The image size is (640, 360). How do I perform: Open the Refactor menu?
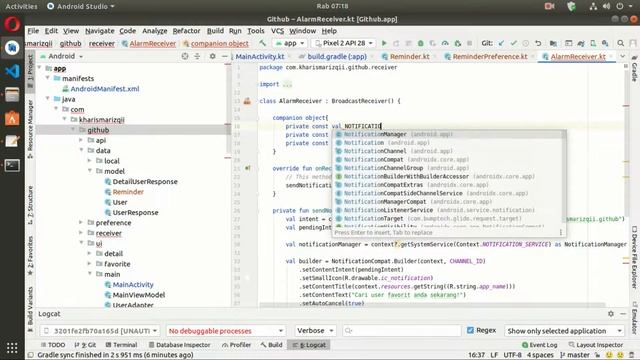tap(186, 31)
